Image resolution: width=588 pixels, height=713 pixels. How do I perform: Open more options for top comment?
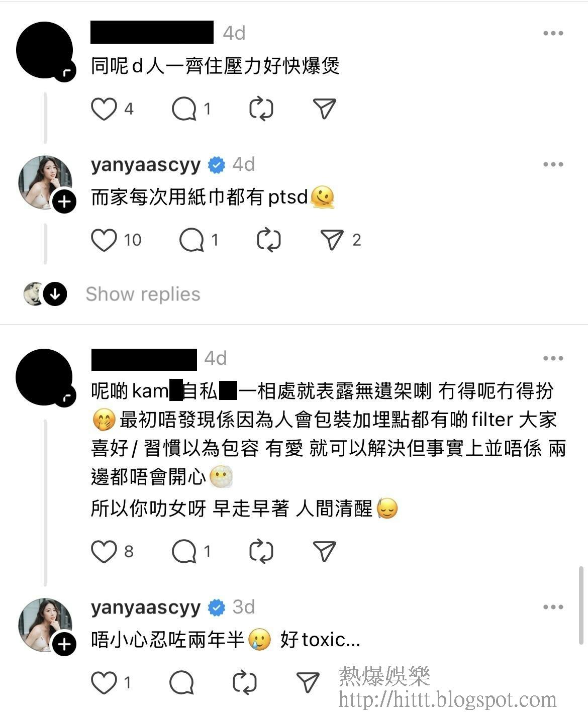[553, 33]
